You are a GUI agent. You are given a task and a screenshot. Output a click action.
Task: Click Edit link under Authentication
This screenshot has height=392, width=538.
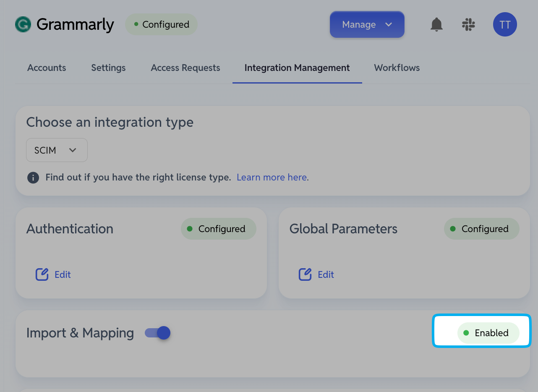coord(63,274)
